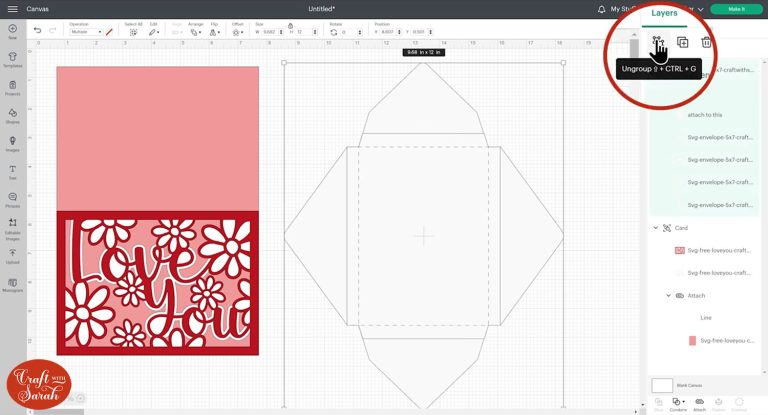Open the Shapes tool in left sidebar

click(x=12, y=113)
